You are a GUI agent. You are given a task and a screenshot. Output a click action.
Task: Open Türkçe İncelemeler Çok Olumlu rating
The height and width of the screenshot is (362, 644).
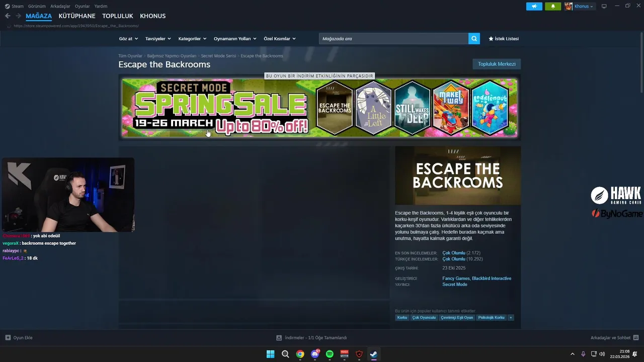coord(454,259)
